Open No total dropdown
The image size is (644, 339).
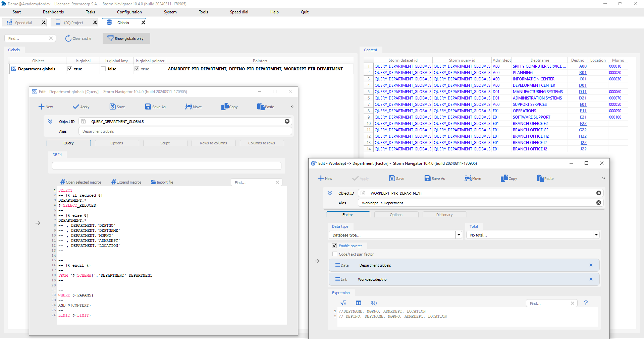tap(596, 235)
